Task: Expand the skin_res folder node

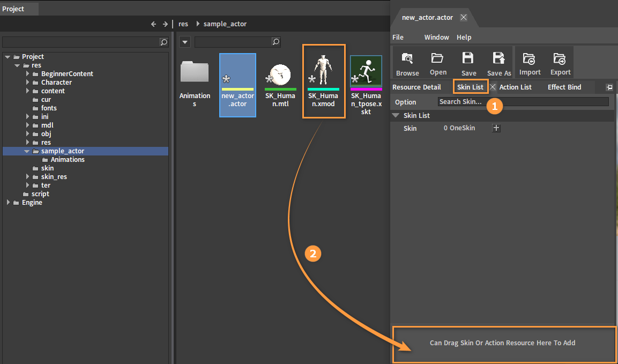Action: tap(27, 177)
